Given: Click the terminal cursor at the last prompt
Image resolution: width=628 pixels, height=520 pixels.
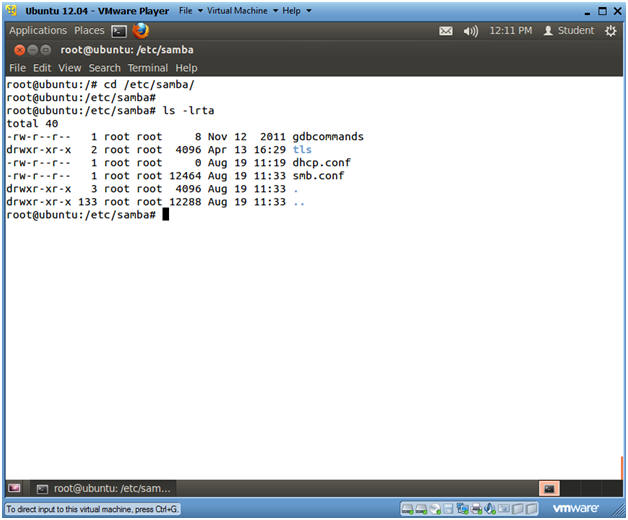Looking at the screenshot, I should pyautogui.click(x=165, y=215).
